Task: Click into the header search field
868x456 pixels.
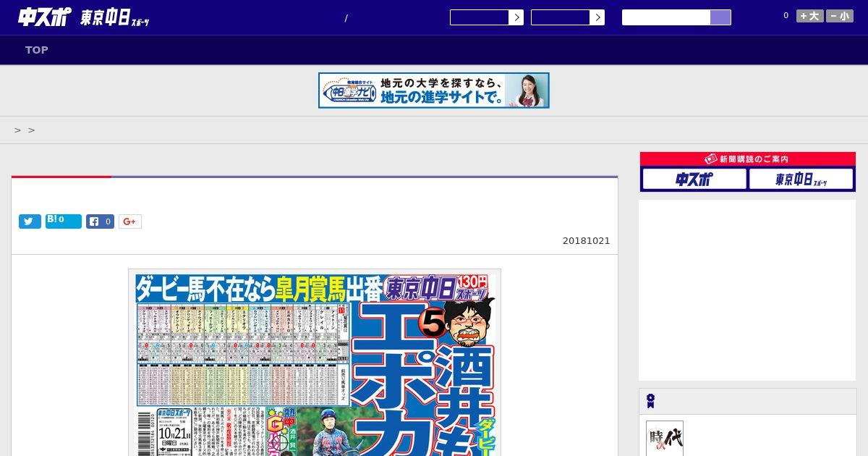Action: point(666,17)
